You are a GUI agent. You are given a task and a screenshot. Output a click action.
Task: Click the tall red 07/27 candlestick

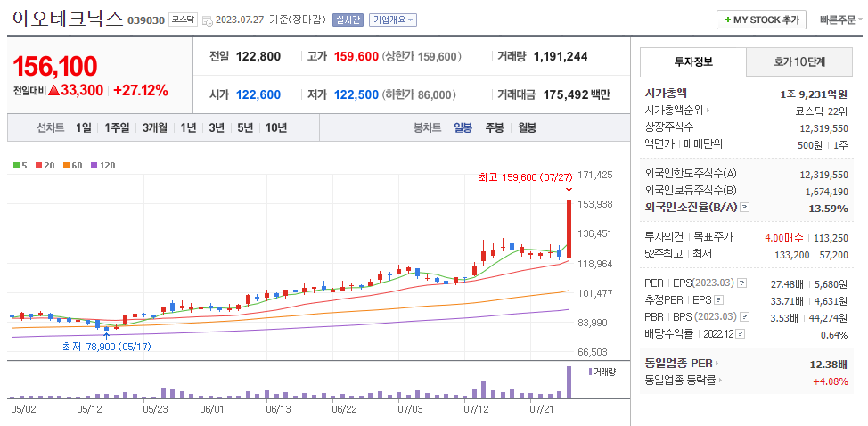(x=569, y=228)
